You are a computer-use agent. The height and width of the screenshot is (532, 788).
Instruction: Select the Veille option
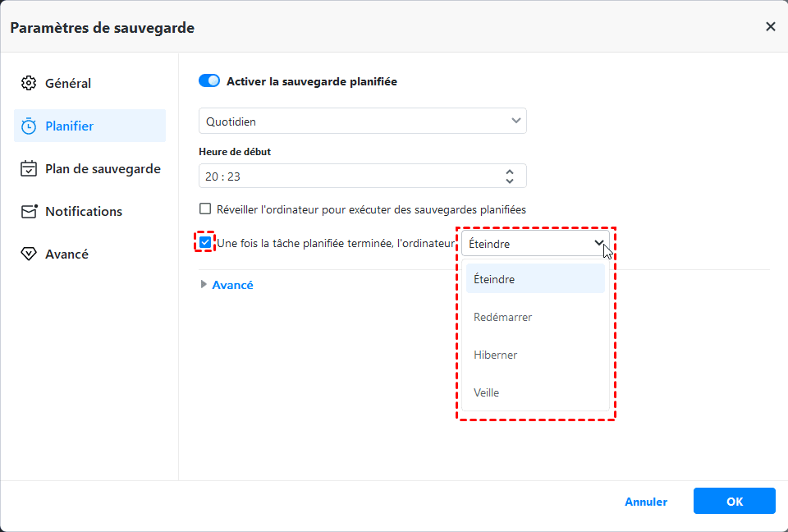click(x=486, y=392)
